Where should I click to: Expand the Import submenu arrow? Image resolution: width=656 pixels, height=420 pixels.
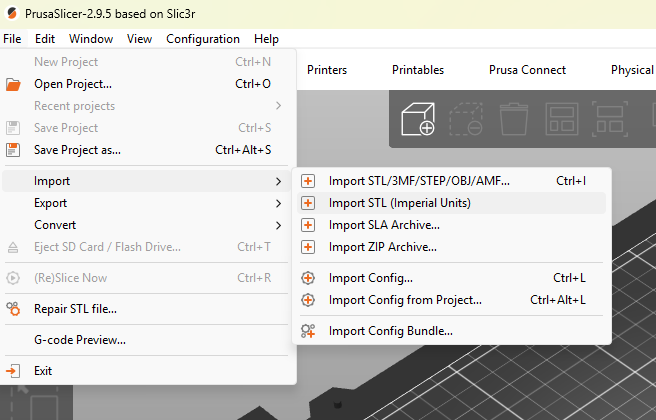click(279, 181)
